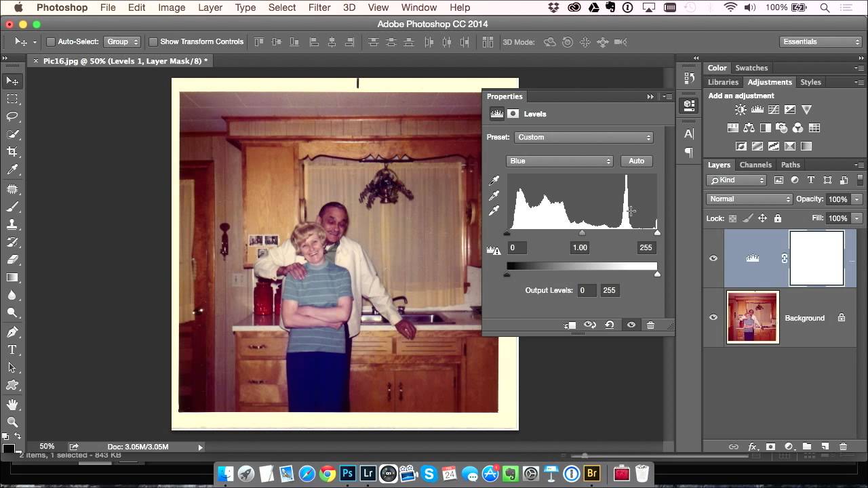This screenshot has height=488, width=868.
Task: Add a Photo Filter adjustment
Action: click(781, 127)
